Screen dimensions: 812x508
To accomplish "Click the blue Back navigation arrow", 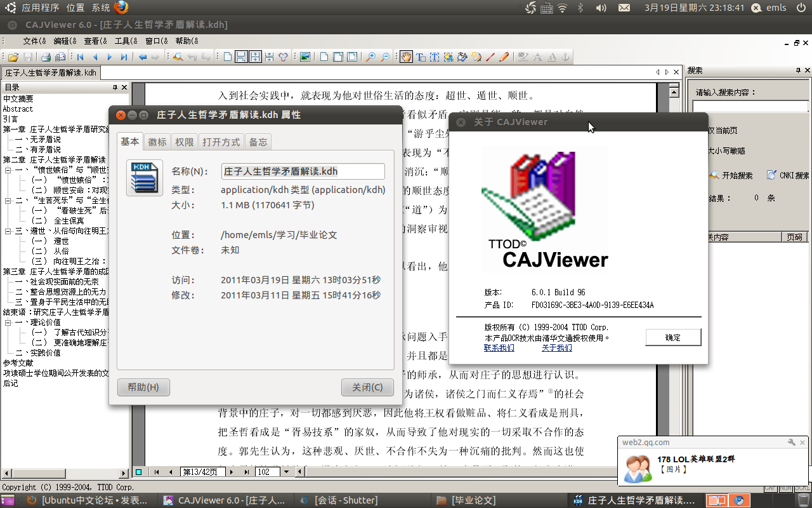I will (x=143, y=57).
